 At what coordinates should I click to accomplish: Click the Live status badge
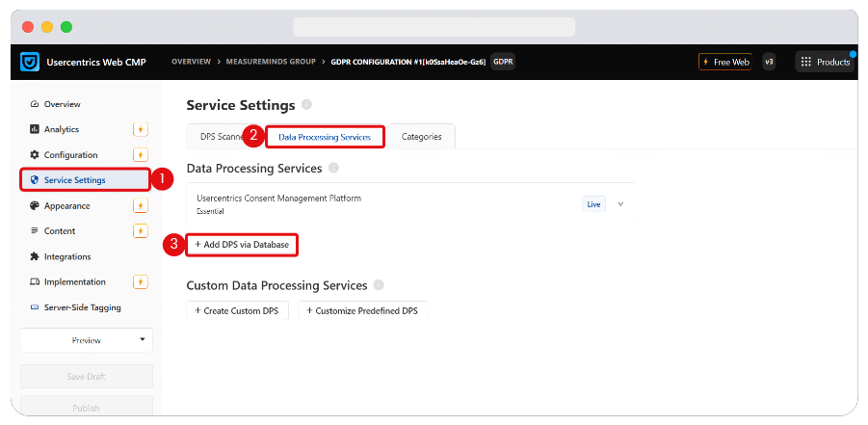pos(593,204)
